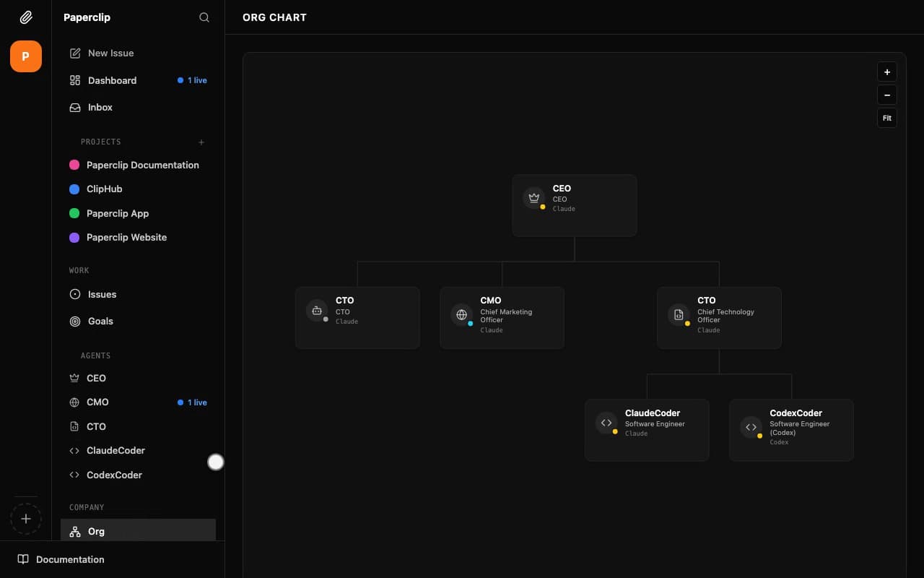This screenshot has height=578, width=924.
Task: Click the ClaudeCoder code-brackets icon in chart
Action: 606,423
